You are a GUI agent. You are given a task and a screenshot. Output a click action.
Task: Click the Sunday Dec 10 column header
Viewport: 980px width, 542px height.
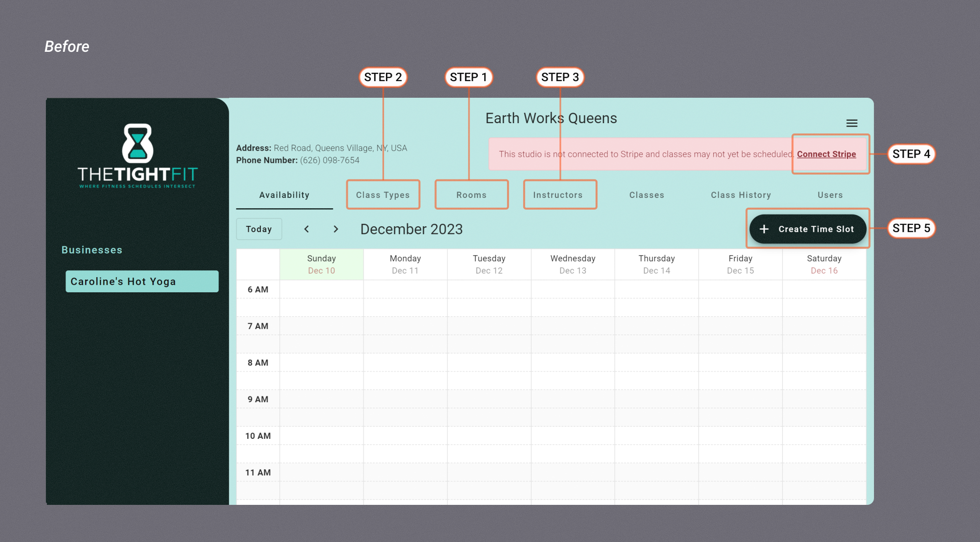tap(321, 264)
